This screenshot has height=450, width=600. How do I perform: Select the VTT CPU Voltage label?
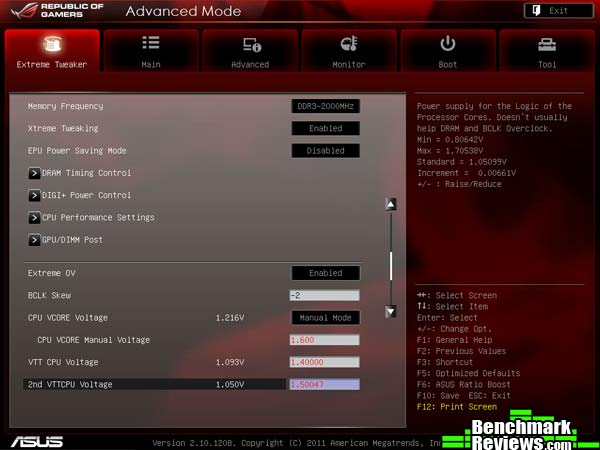(x=63, y=362)
